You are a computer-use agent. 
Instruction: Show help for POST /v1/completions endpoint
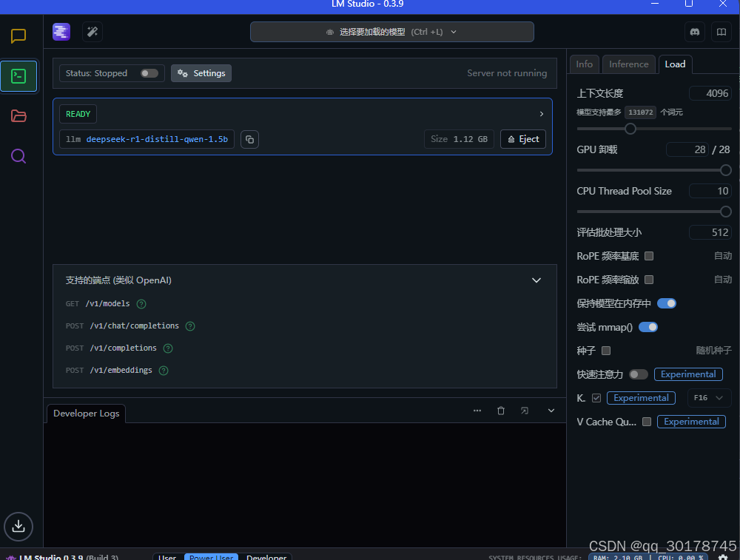point(168,348)
